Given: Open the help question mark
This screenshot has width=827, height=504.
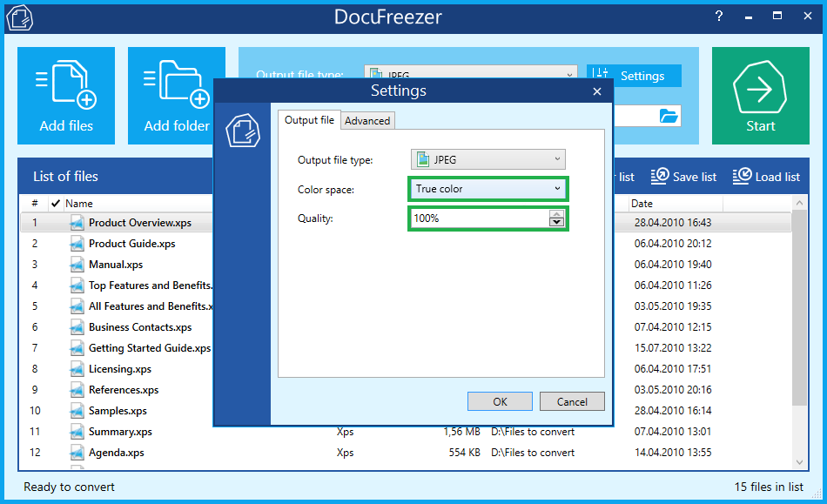Looking at the screenshot, I should tap(718, 16).
